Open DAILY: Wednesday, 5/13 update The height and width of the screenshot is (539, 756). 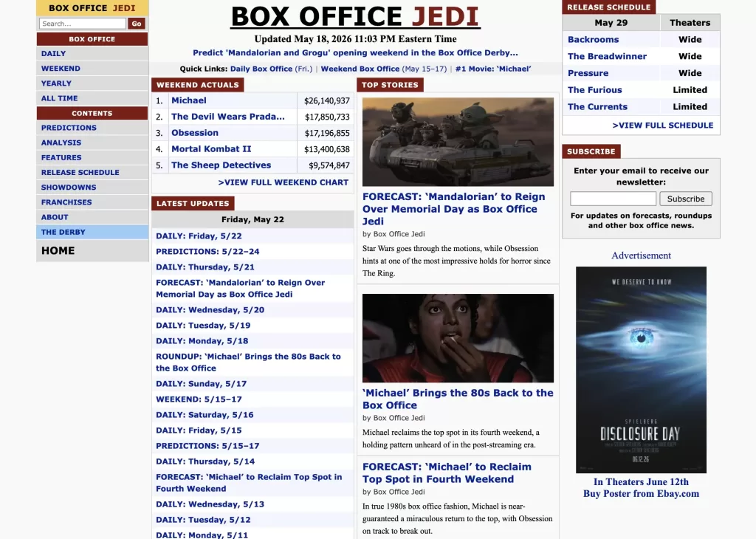[x=210, y=504]
